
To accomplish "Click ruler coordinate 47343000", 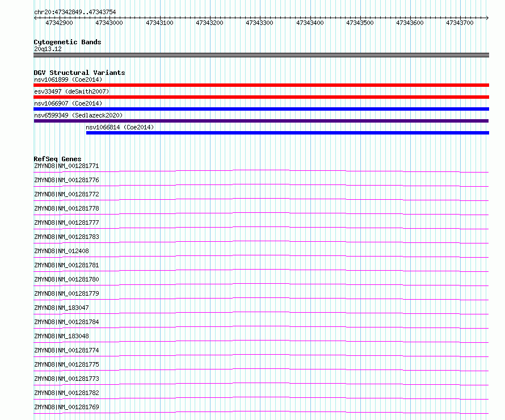I will click(x=109, y=23).
